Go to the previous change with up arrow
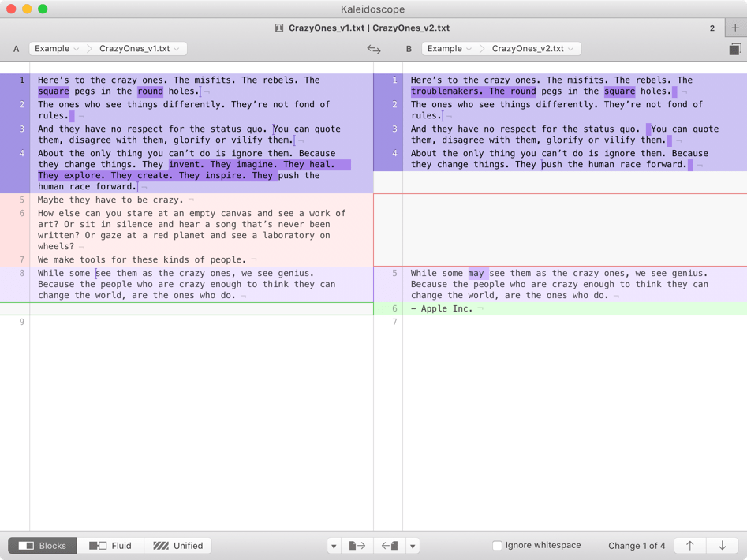The image size is (747, 560). point(690,546)
